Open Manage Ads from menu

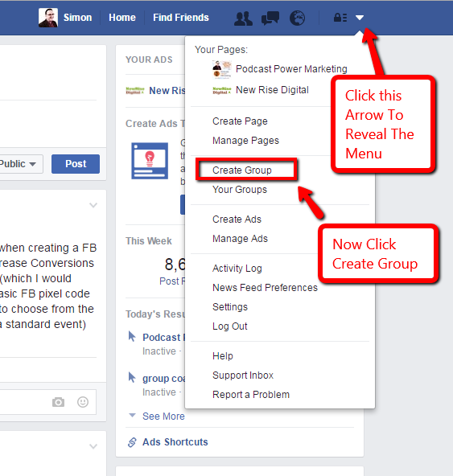pyautogui.click(x=240, y=239)
